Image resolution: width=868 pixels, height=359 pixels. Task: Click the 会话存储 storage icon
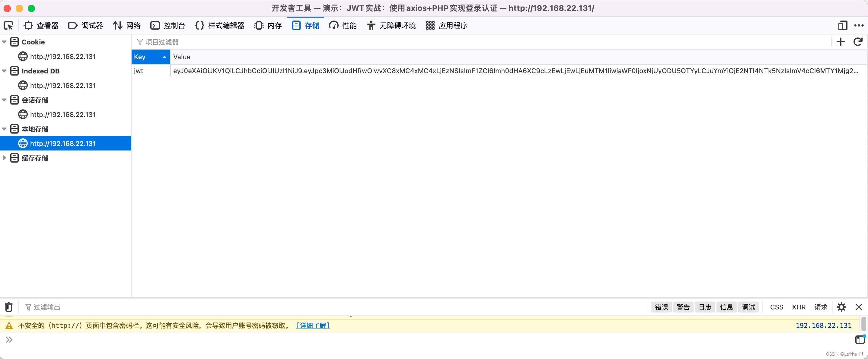14,100
